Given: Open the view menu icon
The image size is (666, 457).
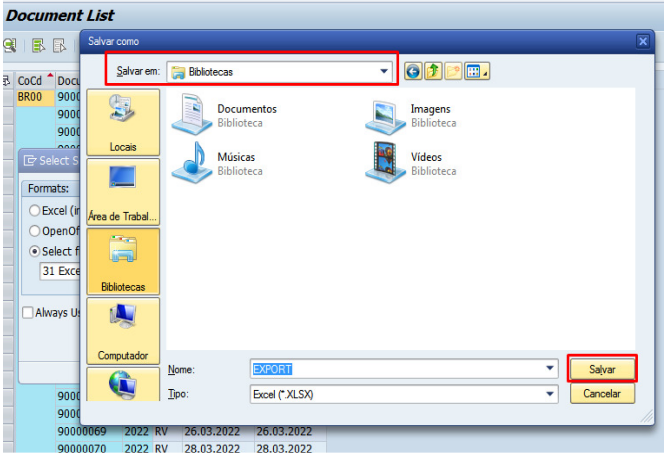Looking at the screenshot, I should (x=477, y=71).
